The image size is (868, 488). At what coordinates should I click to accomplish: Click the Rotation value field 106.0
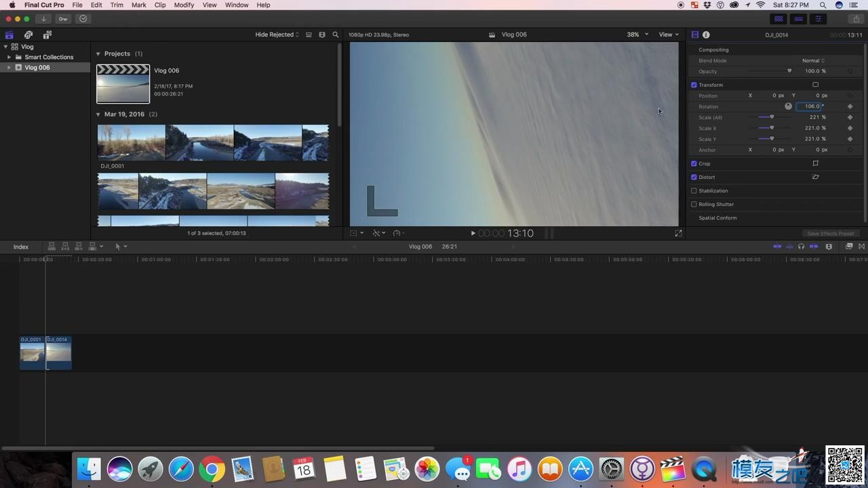[810, 106]
